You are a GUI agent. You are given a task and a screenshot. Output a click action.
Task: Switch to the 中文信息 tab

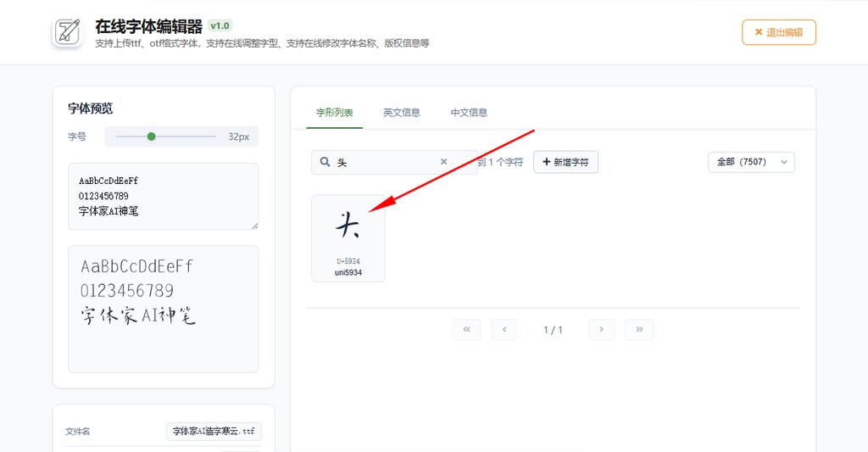point(468,113)
